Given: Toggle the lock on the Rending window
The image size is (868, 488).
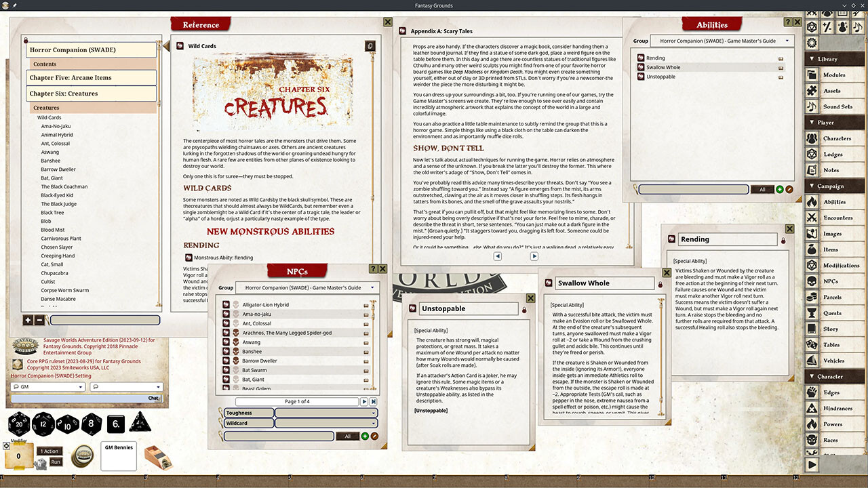Looking at the screenshot, I should (785, 239).
